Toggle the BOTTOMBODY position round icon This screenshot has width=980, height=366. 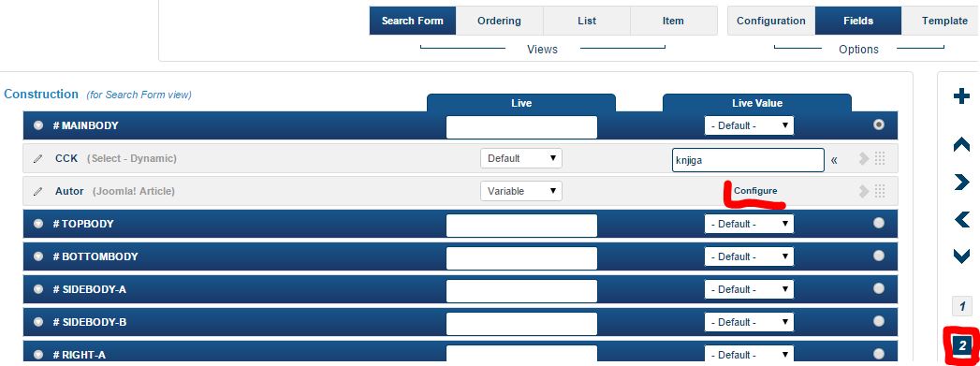38,256
